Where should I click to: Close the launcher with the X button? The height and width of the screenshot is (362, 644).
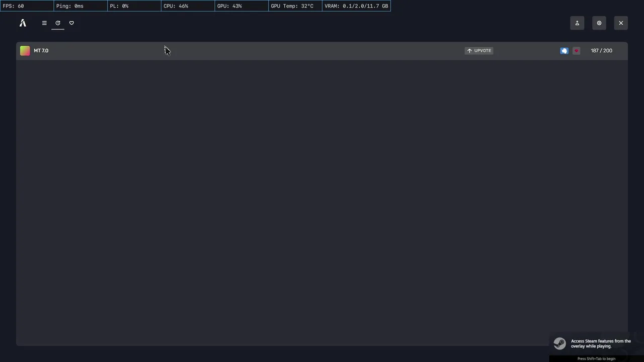621,23
